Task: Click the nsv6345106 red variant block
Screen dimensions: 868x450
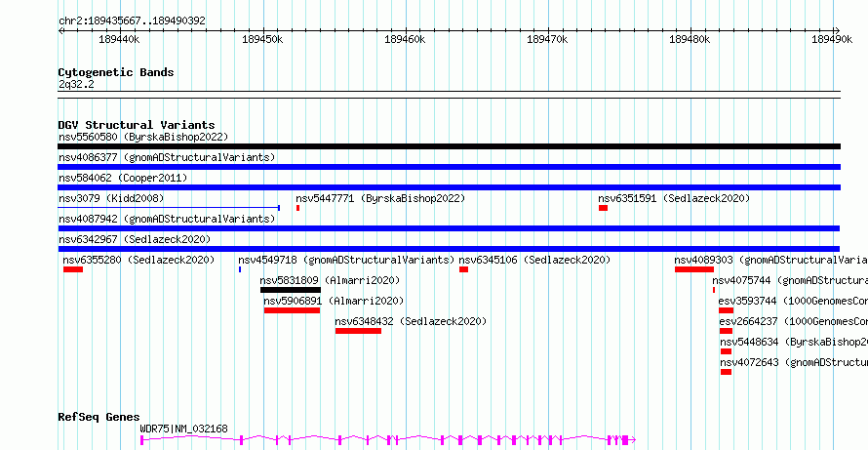Action: (463, 269)
